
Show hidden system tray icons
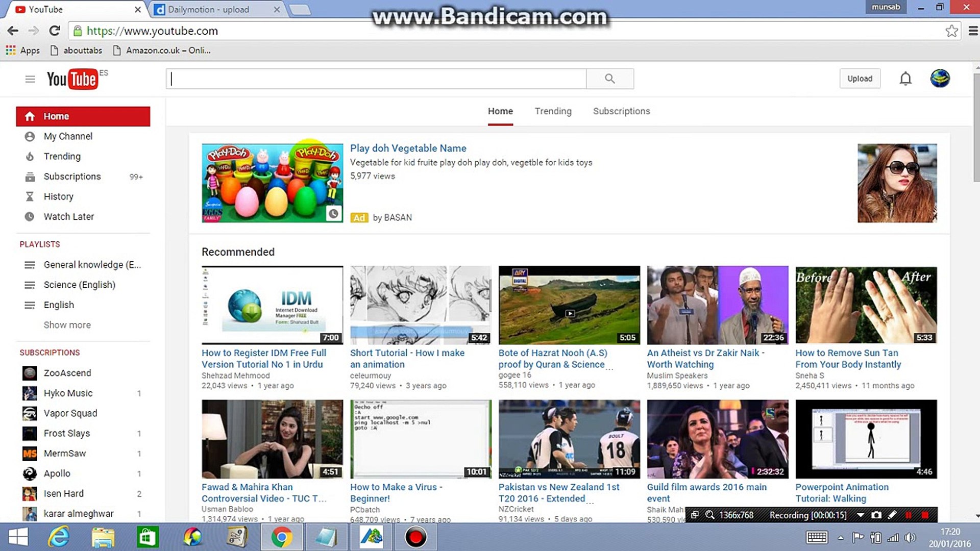point(841,538)
